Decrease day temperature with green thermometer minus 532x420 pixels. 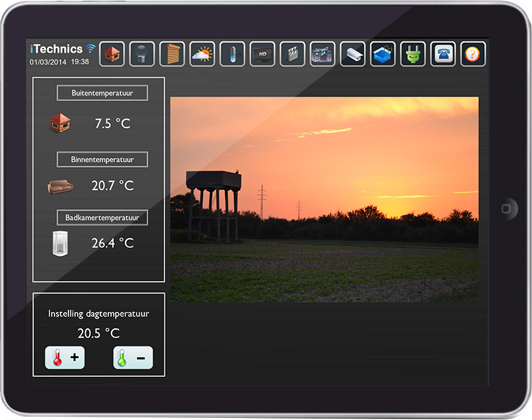tap(133, 358)
